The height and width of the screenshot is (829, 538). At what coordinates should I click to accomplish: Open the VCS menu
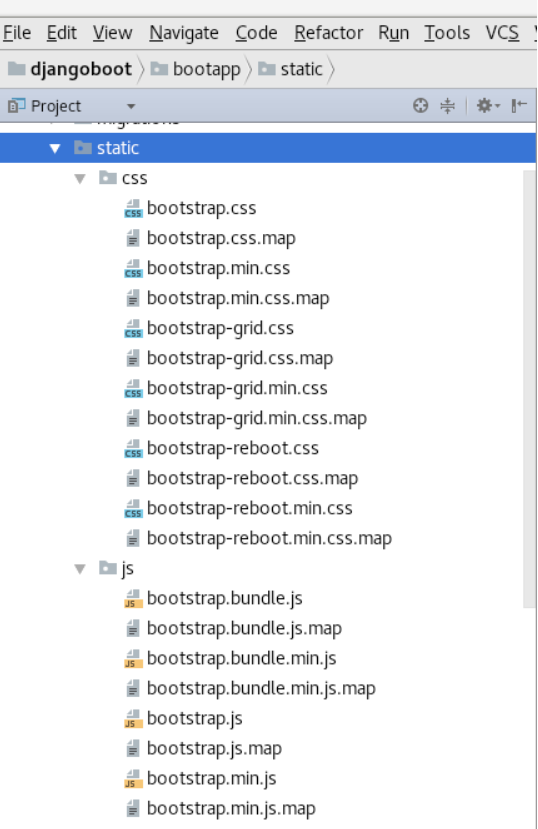502,33
